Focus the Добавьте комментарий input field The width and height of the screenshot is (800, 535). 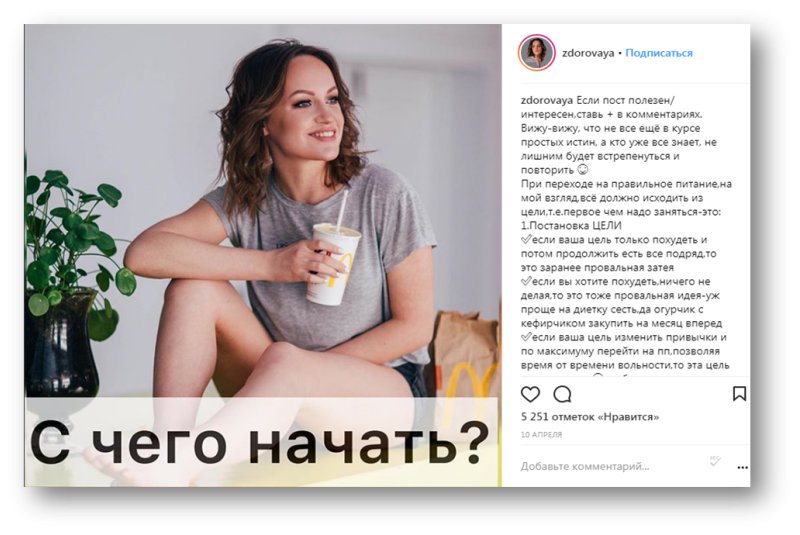[585, 466]
